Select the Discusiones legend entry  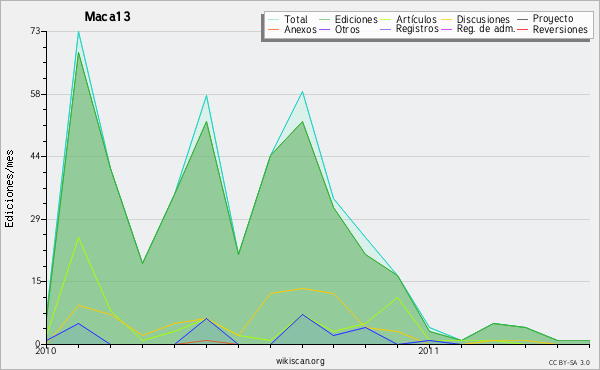click(483, 19)
